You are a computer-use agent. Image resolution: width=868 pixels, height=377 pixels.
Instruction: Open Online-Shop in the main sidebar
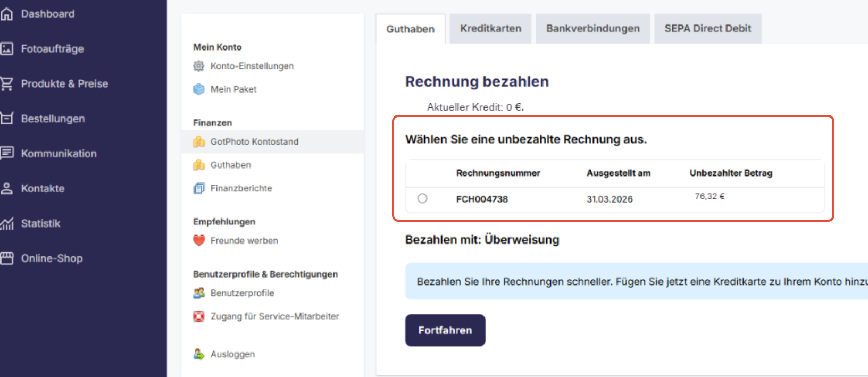click(52, 258)
